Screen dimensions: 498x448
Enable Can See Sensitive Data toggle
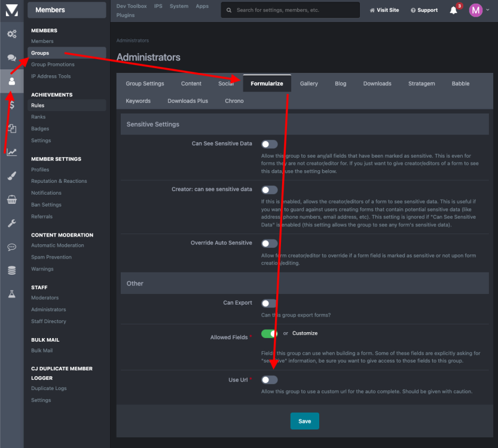point(269,144)
